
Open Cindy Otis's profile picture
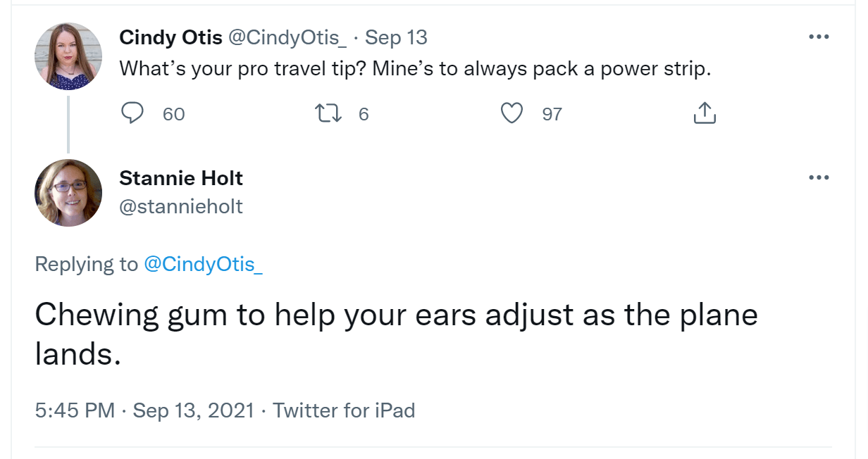point(68,55)
